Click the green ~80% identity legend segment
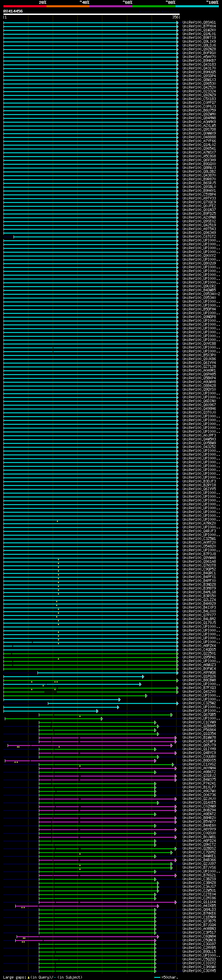The height and width of the screenshot is (980, 222). point(154,6)
